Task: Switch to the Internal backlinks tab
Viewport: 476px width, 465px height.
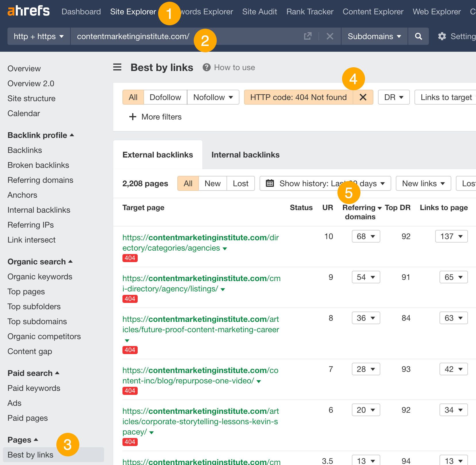Action: [245, 155]
